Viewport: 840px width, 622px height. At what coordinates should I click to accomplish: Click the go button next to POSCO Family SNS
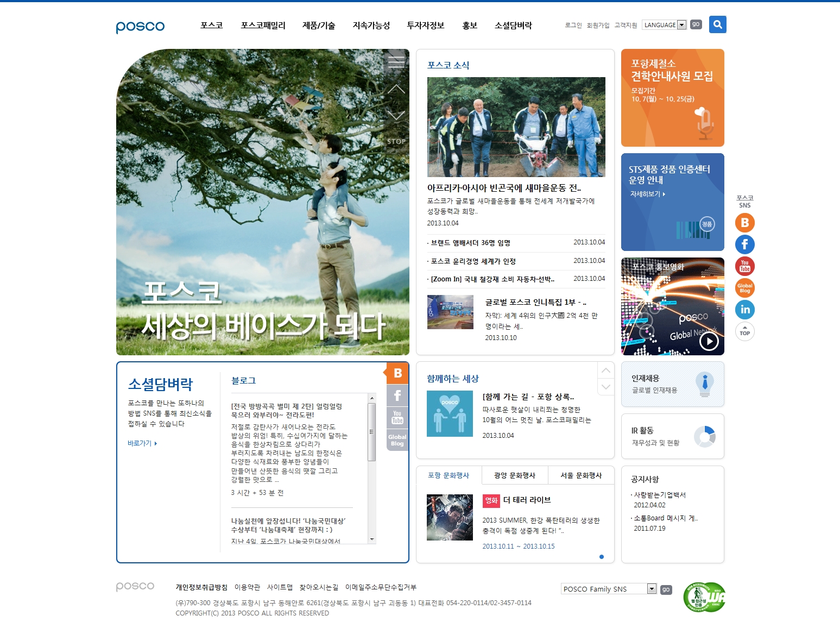[x=666, y=589]
